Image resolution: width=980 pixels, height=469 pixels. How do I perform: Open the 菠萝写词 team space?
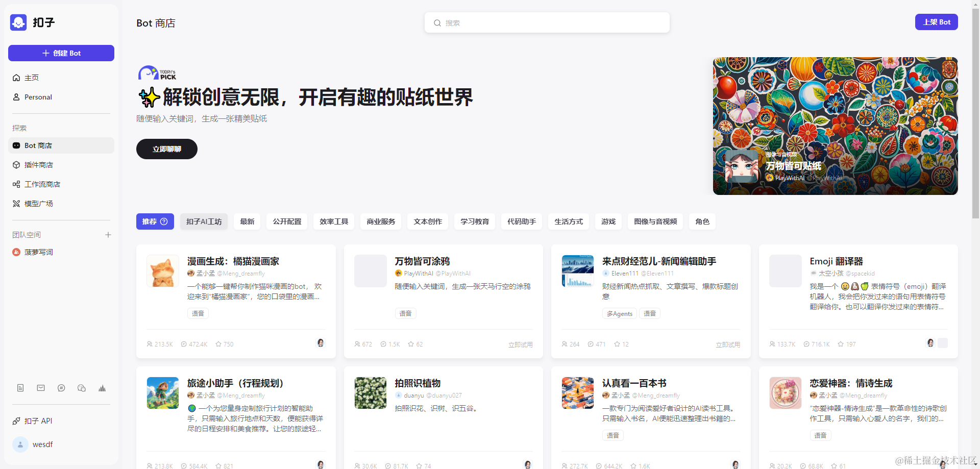click(x=61, y=252)
